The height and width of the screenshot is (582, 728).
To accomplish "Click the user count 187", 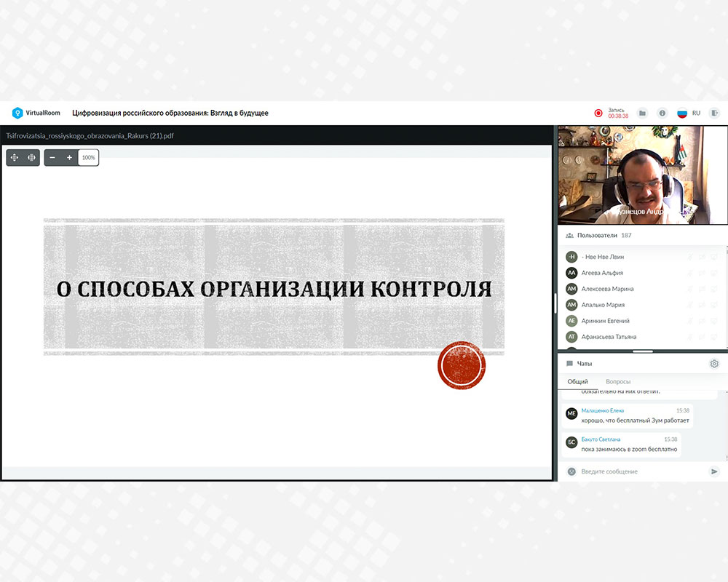I will coord(626,235).
